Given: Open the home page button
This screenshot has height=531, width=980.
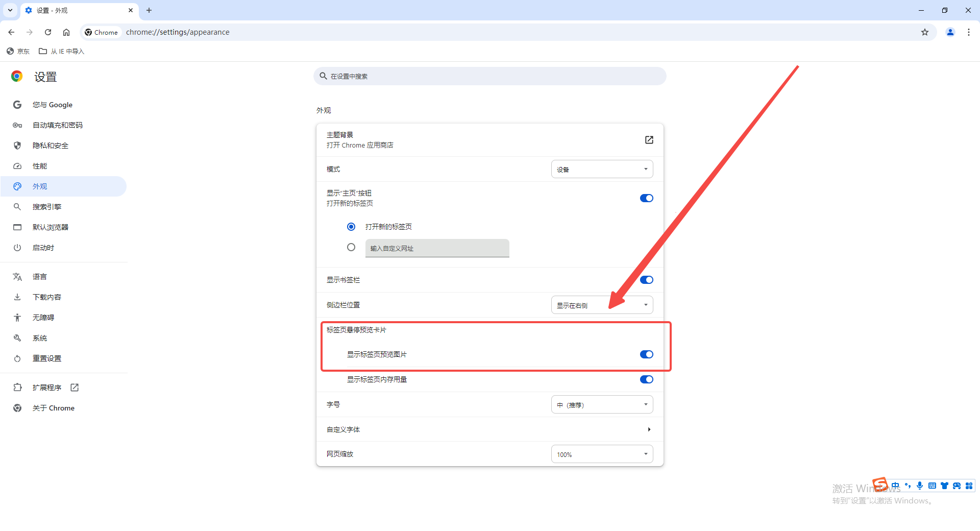Looking at the screenshot, I should (x=66, y=32).
